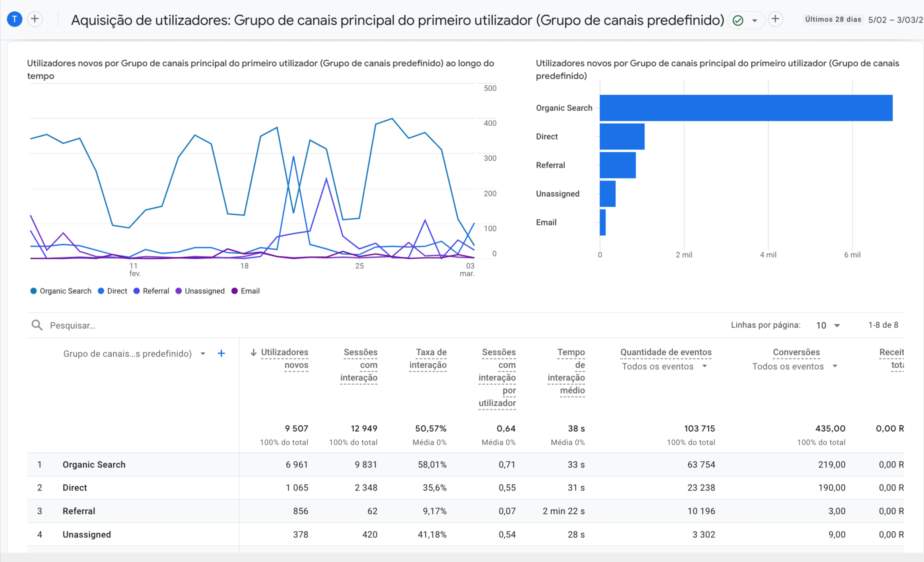This screenshot has width=924, height=562.
Task: Click the blue T segment avatar icon
Action: 15,19
